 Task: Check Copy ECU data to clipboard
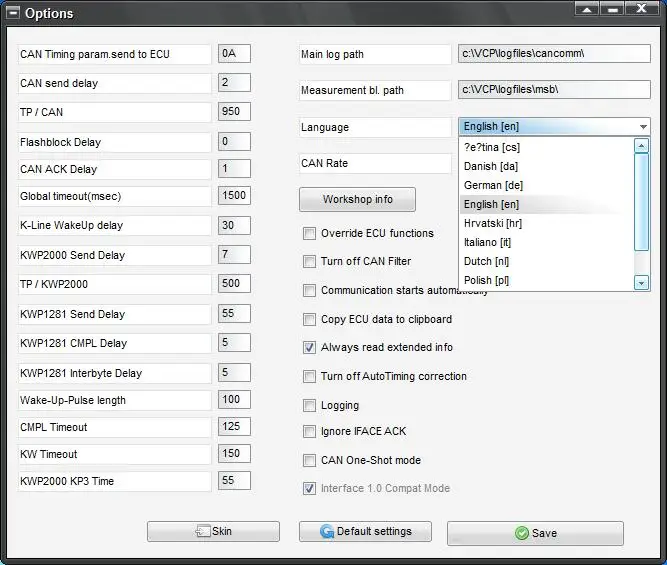[x=309, y=320]
